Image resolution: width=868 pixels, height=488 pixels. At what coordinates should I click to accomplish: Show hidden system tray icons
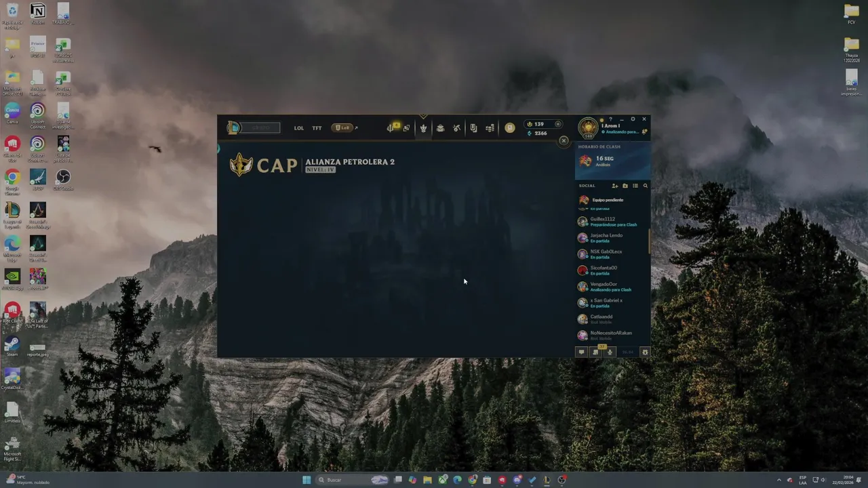[778, 480]
